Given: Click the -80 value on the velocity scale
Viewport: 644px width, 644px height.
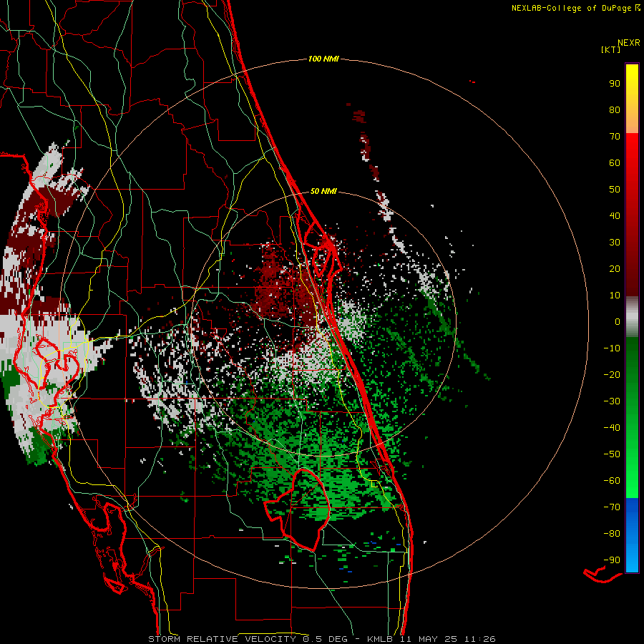Looking at the screenshot, I should [612, 534].
